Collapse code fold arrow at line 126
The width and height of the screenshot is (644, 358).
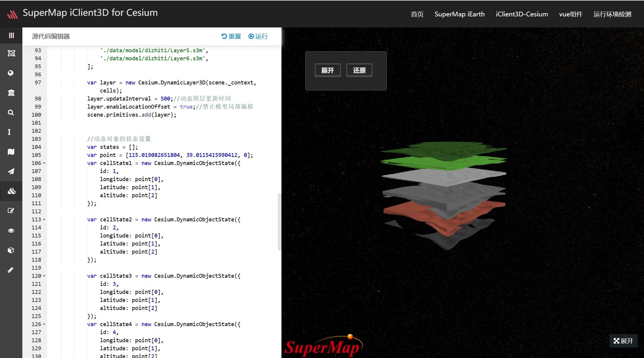coord(44,324)
